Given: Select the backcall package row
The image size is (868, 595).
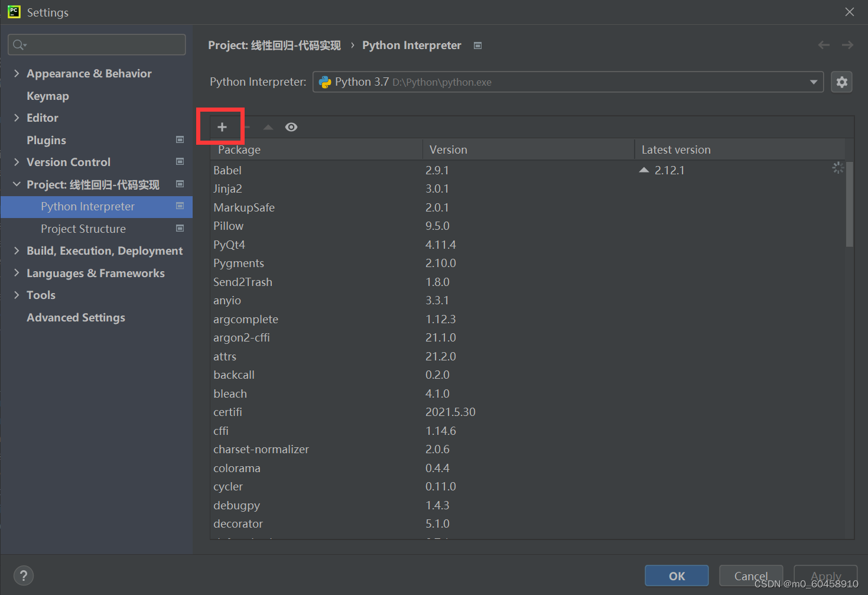Looking at the screenshot, I should pyautogui.click(x=528, y=375).
